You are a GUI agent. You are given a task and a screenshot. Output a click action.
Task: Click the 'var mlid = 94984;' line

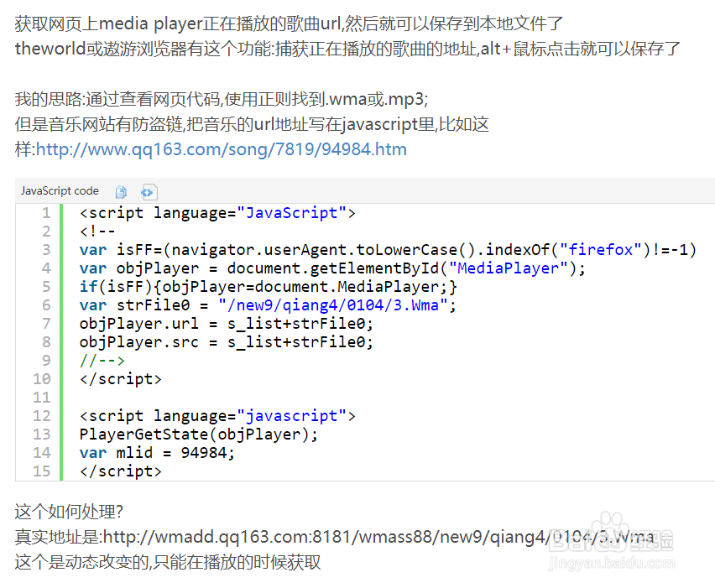tap(157, 453)
